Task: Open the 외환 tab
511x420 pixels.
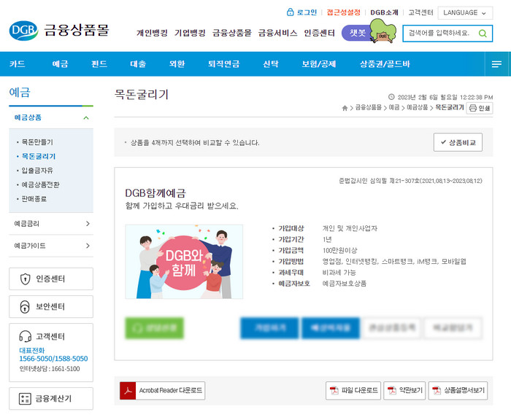Action: click(x=177, y=64)
